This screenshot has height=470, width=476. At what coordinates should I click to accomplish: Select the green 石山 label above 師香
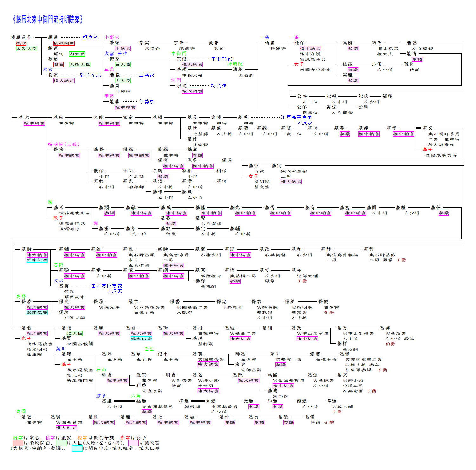(x=101, y=370)
